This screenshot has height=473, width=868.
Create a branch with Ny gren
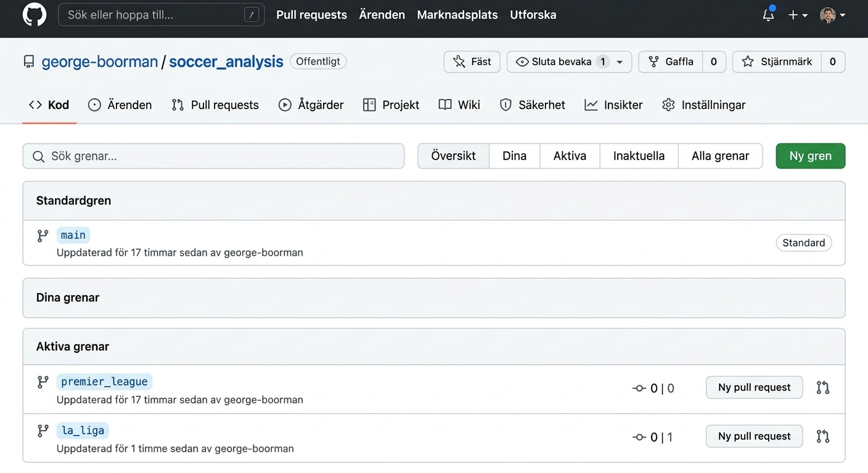(x=811, y=156)
